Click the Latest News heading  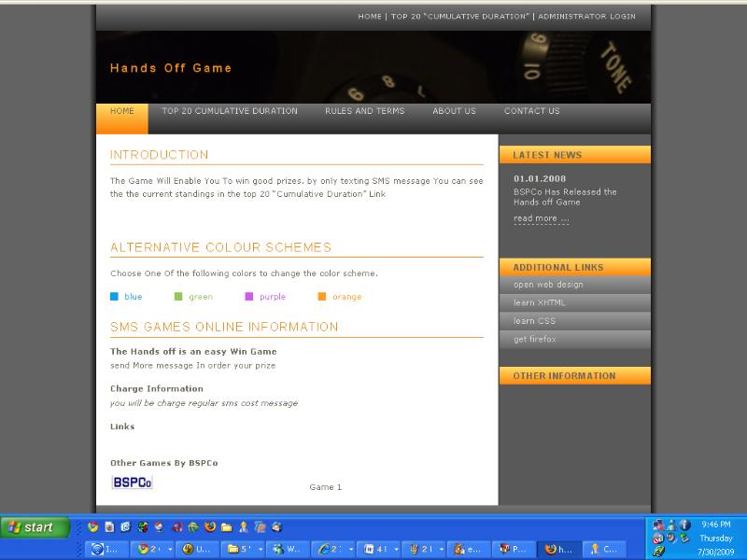pos(547,155)
